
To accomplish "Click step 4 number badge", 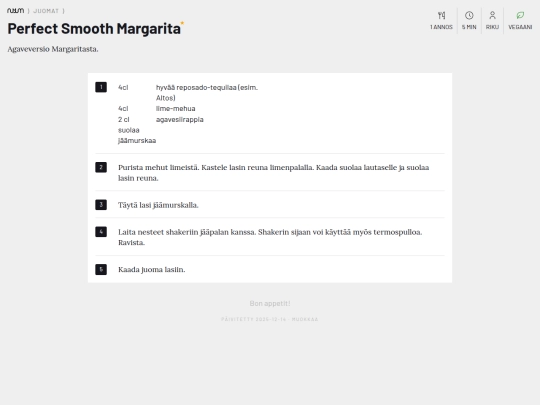I will (101, 232).
